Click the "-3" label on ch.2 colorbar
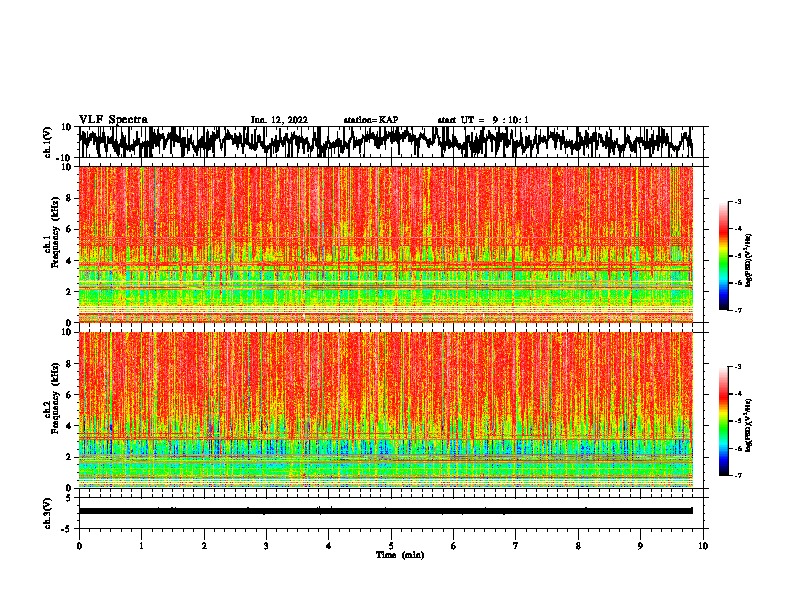 pyautogui.click(x=738, y=367)
